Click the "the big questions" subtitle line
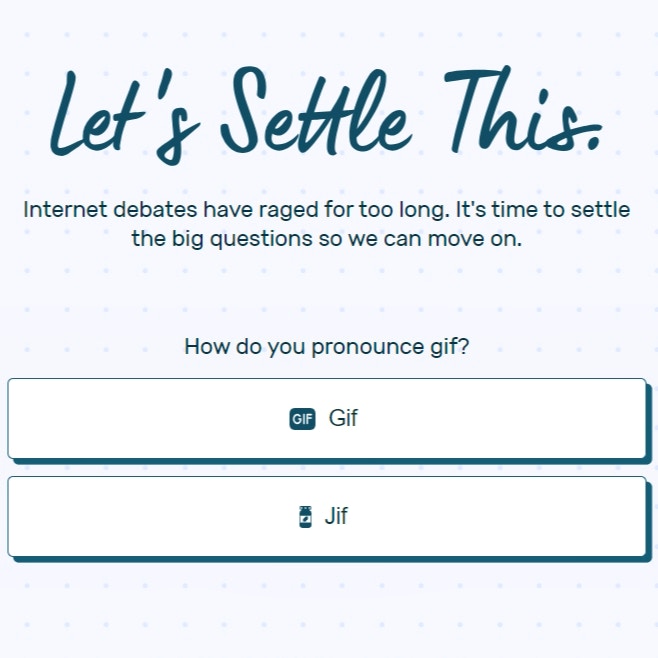 (x=326, y=239)
